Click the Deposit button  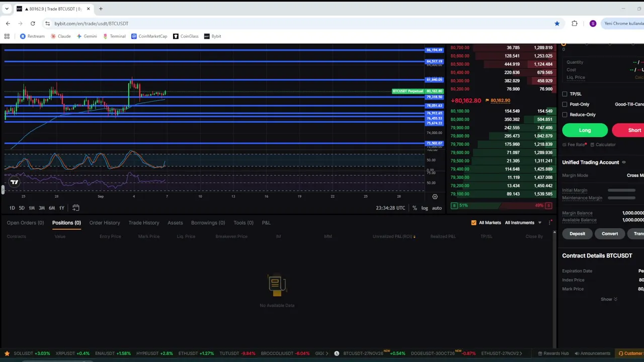click(x=577, y=234)
